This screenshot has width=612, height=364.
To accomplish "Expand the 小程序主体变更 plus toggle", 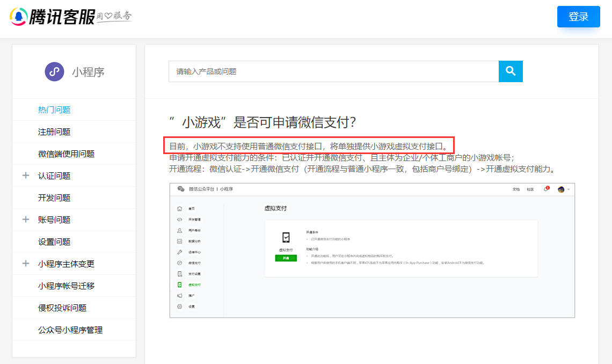I will click(26, 264).
